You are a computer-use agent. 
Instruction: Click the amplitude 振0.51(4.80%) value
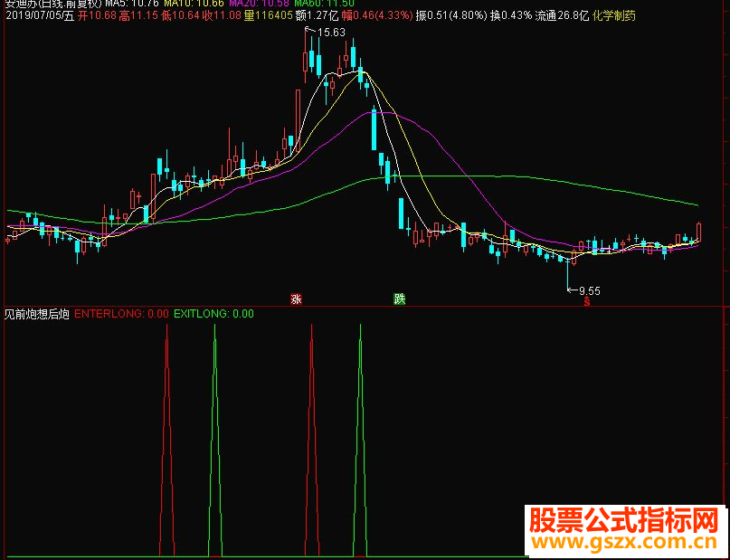451,16
